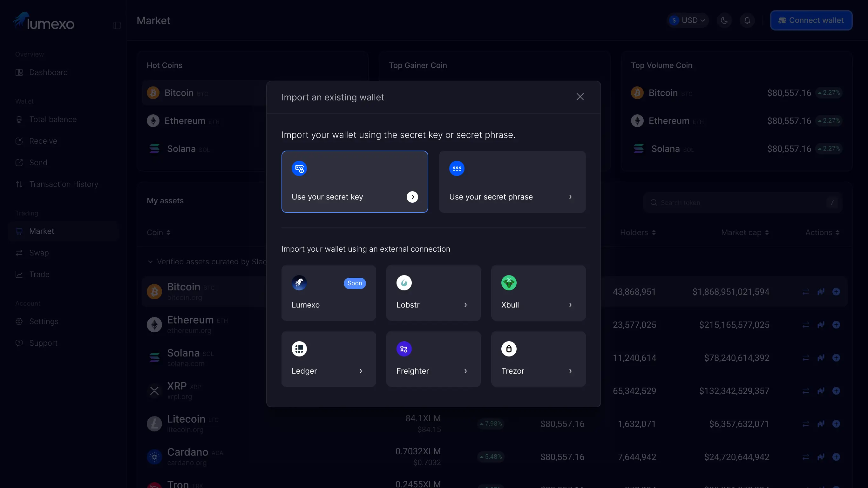This screenshot has height=488, width=868.
Task: Sort by Holders column
Action: tap(638, 233)
